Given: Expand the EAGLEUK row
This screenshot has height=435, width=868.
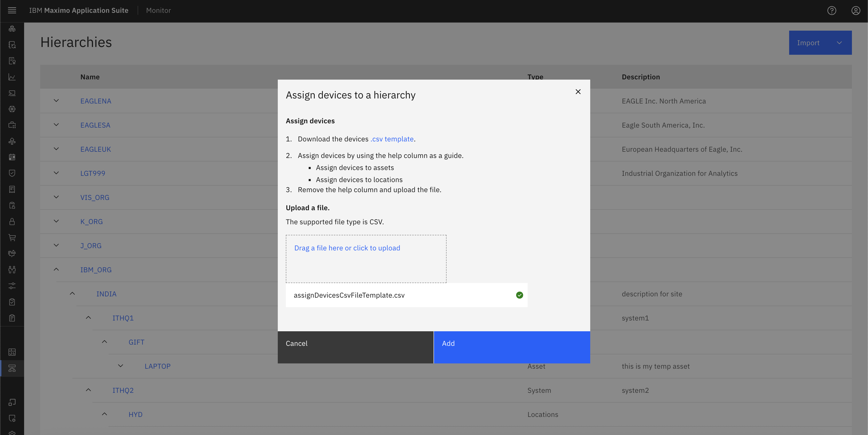Looking at the screenshot, I should coord(56,149).
